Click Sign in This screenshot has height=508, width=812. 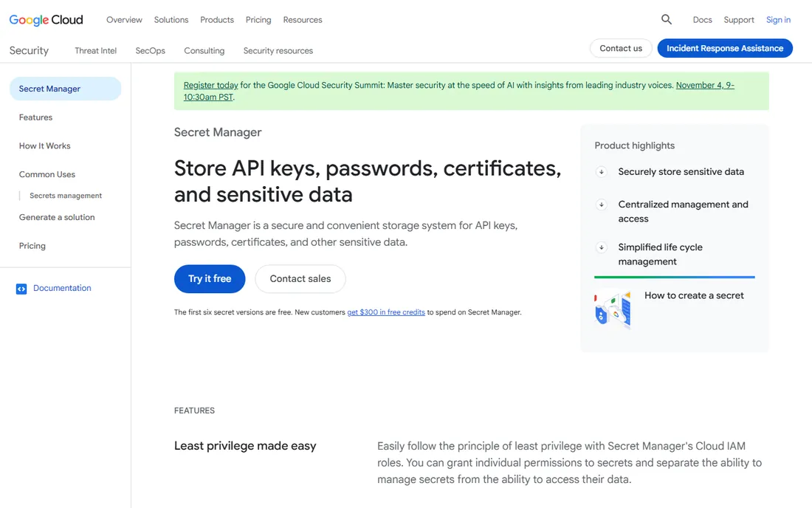[778, 20]
